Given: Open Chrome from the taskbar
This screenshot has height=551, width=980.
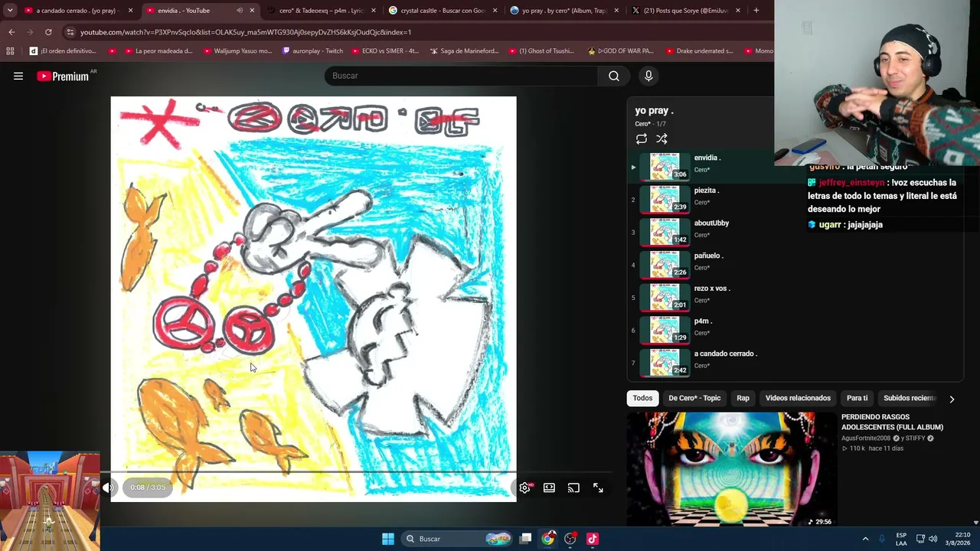Looking at the screenshot, I should 547,539.
